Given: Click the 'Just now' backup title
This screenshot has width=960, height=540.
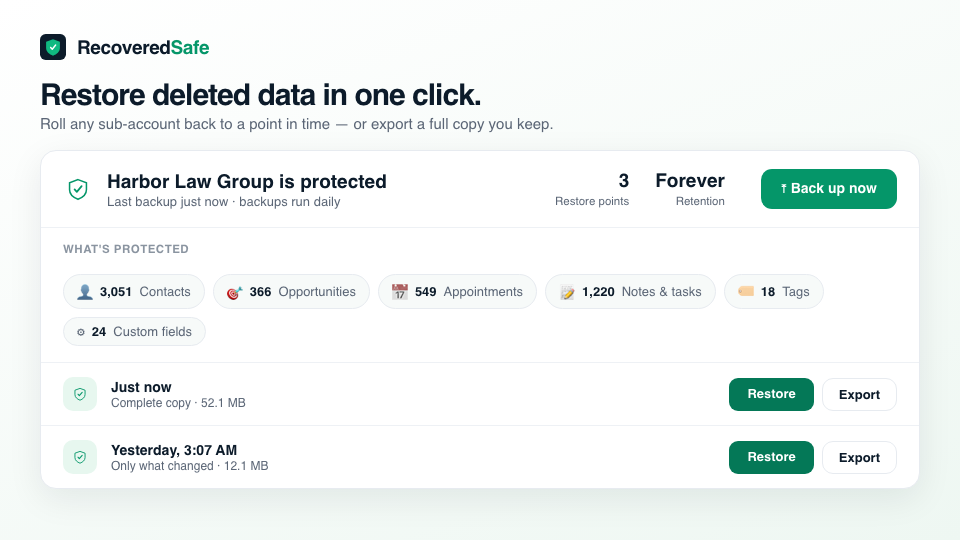Looking at the screenshot, I should pos(141,387).
